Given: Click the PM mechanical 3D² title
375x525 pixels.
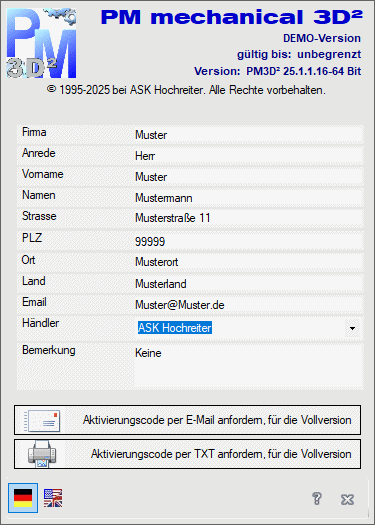Looking at the screenshot, I should pos(232,17).
